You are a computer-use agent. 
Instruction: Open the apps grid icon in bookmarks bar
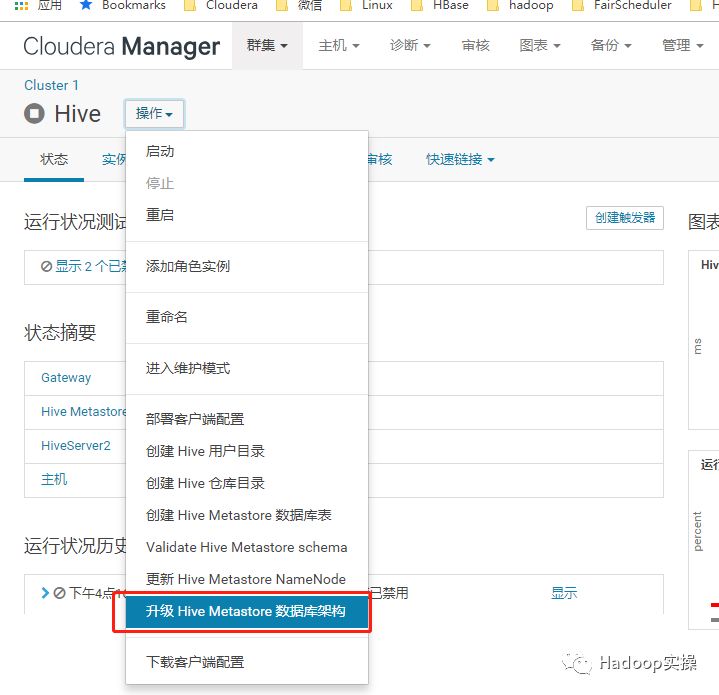pyautogui.click(x=22, y=6)
